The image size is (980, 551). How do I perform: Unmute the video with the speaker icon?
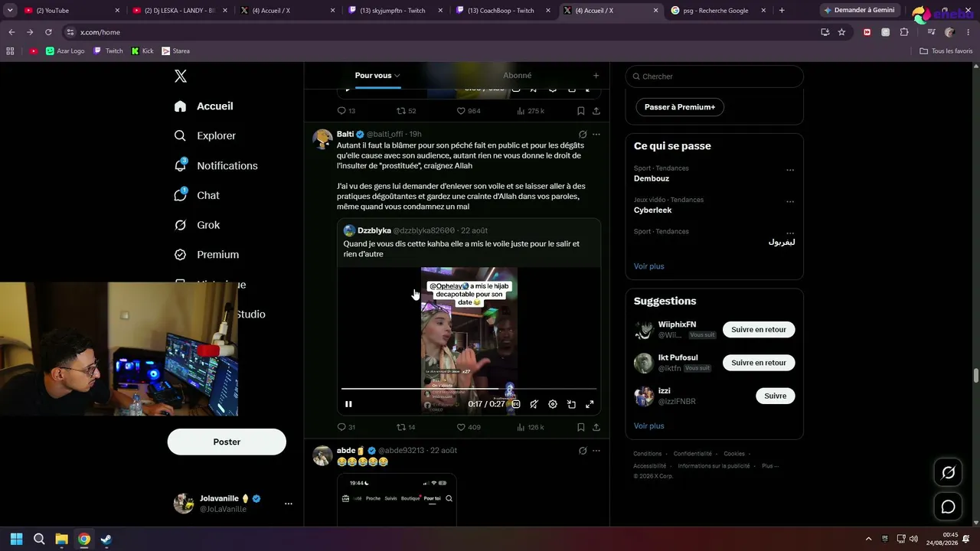[534, 404]
